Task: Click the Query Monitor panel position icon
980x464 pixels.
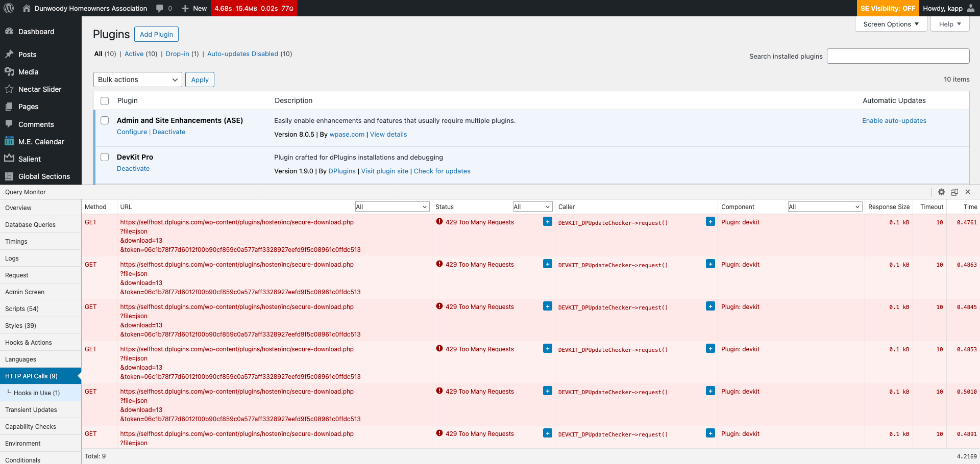Action: (954, 192)
